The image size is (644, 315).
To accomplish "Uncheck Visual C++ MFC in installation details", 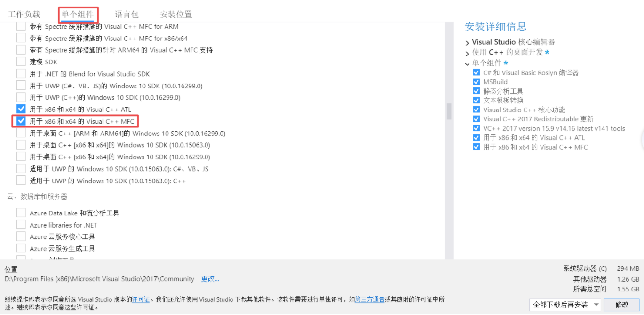I will coord(477,147).
